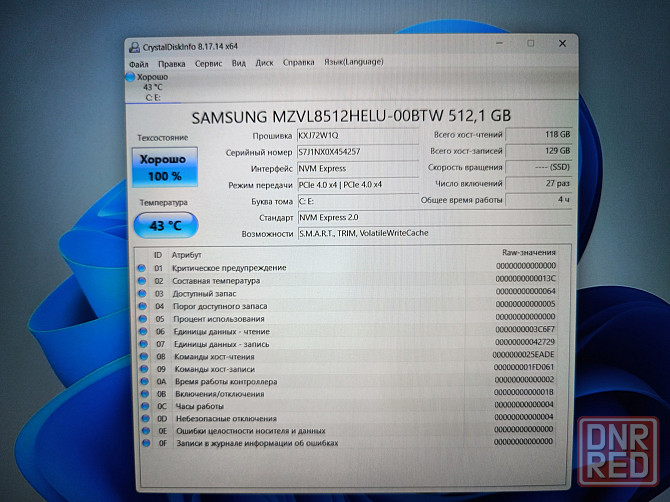Select the Процент использования attribute row
This screenshot has height=502, width=670.
347,318
